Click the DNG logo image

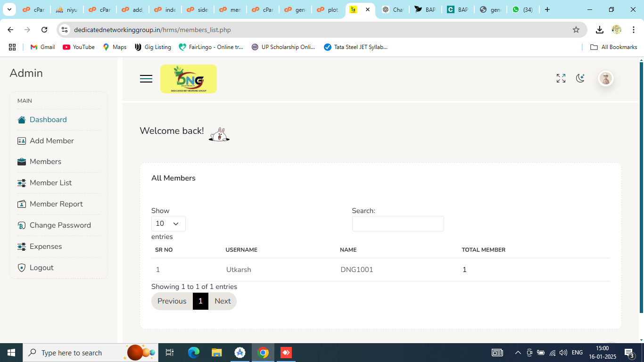click(189, 79)
